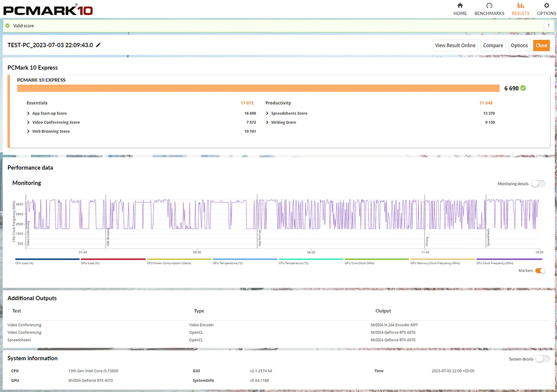
Task: Open the result Options button beside Compare
Action: 519,45
